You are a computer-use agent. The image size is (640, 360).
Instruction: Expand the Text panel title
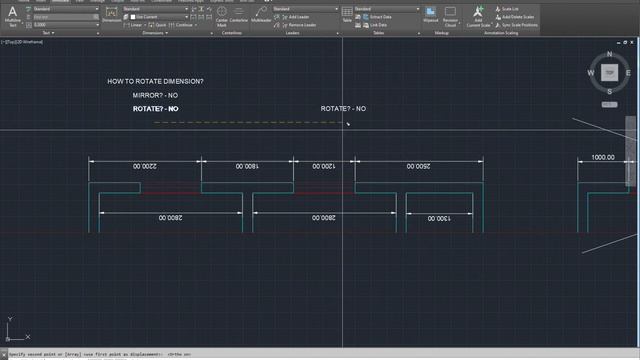click(48, 33)
